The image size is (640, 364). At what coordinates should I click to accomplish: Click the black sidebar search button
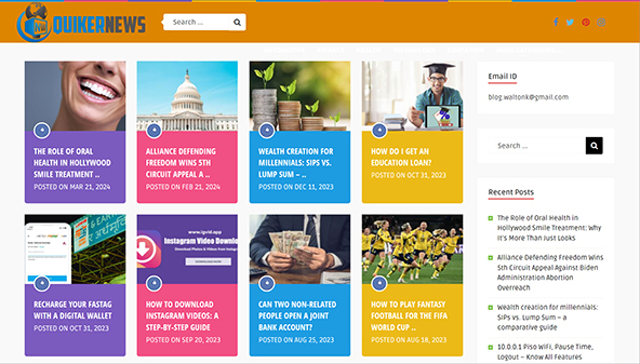594,146
